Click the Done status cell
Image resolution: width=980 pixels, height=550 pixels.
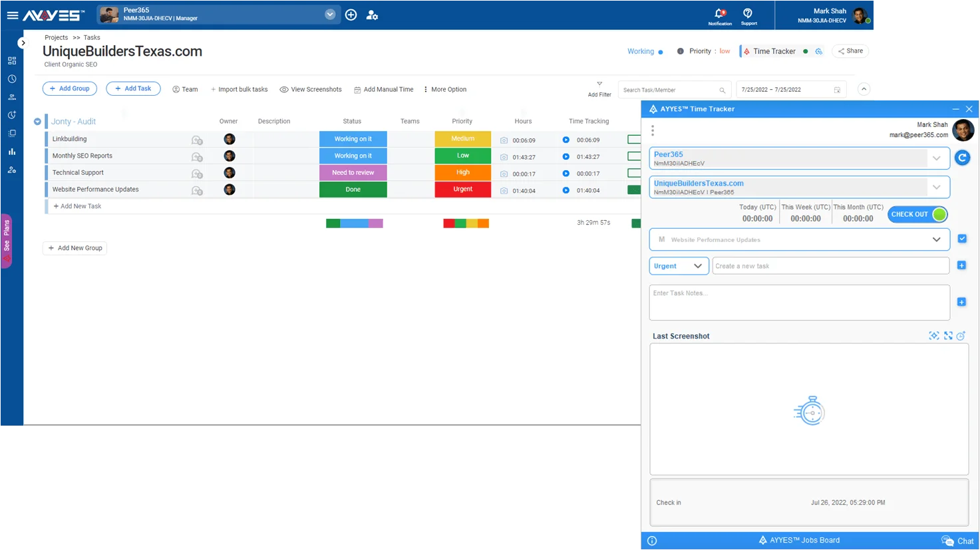pos(353,190)
